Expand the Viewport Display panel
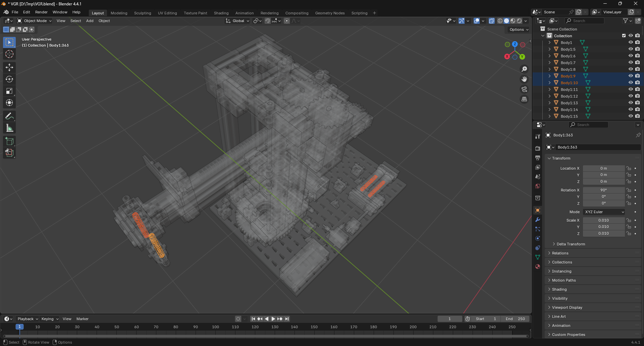The image size is (644, 346). pos(567,307)
